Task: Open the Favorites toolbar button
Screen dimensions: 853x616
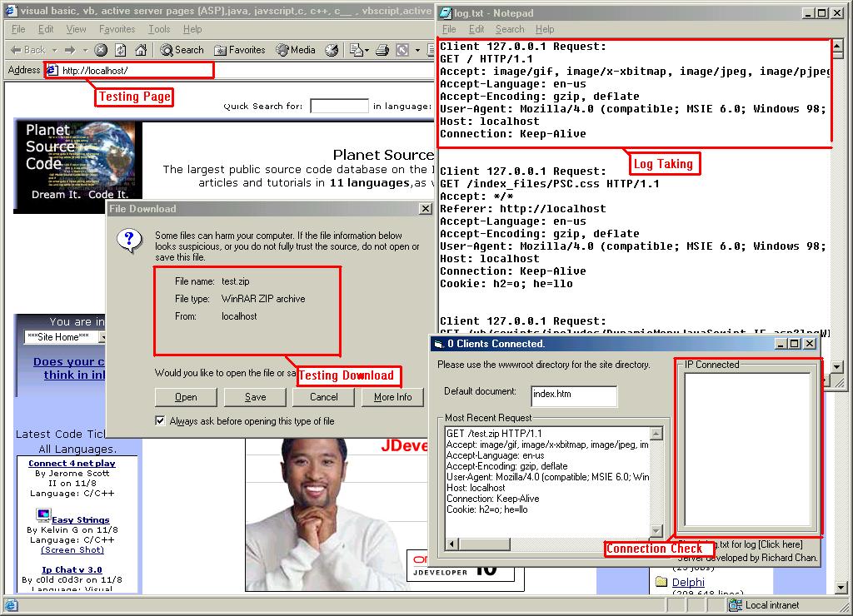Action: (x=240, y=50)
